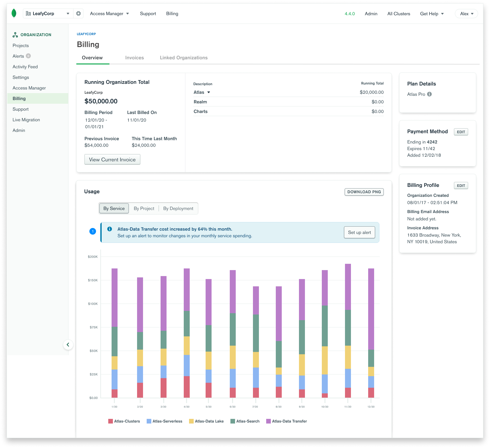Switch usage view to By Deployment
This screenshot has height=448, width=490.
(178, 208)
